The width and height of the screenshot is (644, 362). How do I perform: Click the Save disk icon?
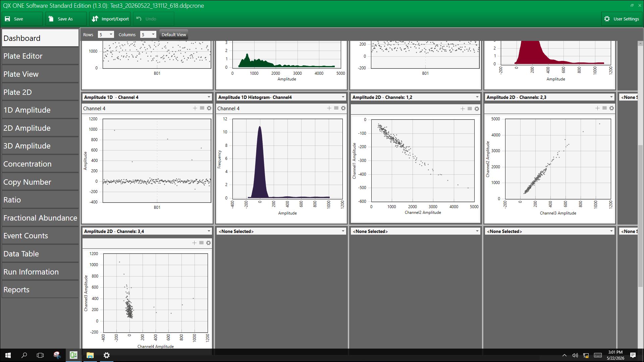[7, 19]
